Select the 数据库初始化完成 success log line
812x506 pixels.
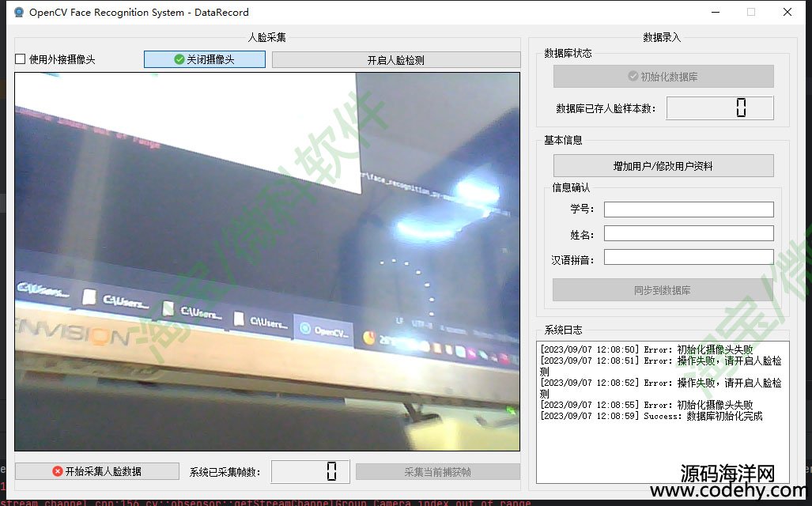651,416
